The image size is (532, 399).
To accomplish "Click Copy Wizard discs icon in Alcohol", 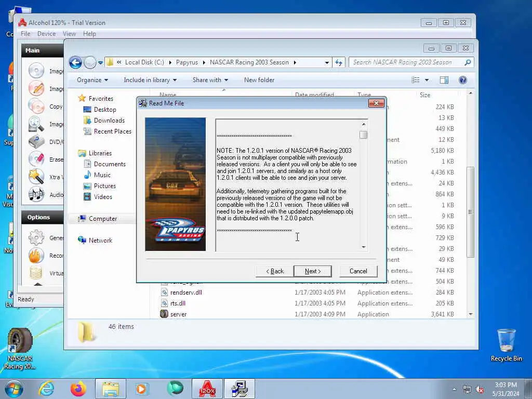I will (36, 106).
